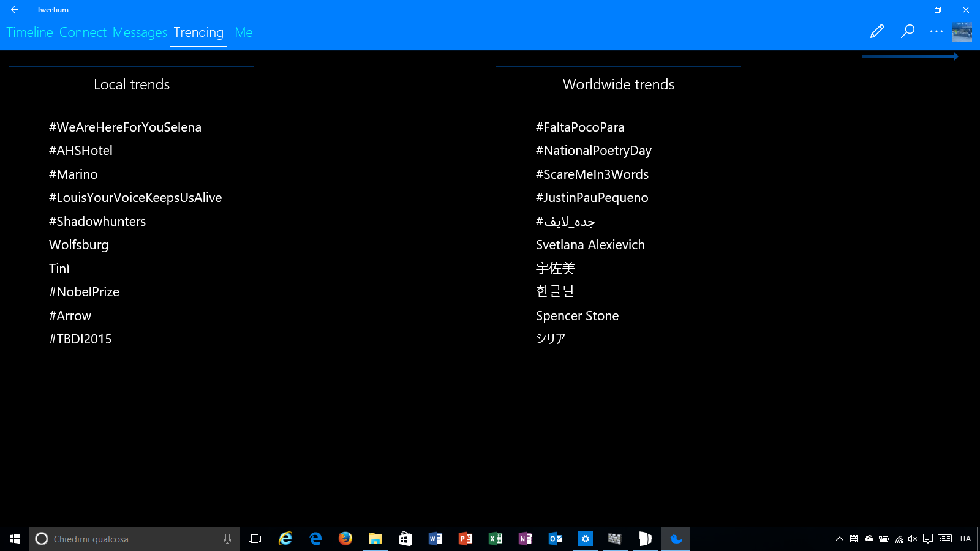Launch Firefox from the taskbar
The image size is (980, 551).
click(345, 539)
